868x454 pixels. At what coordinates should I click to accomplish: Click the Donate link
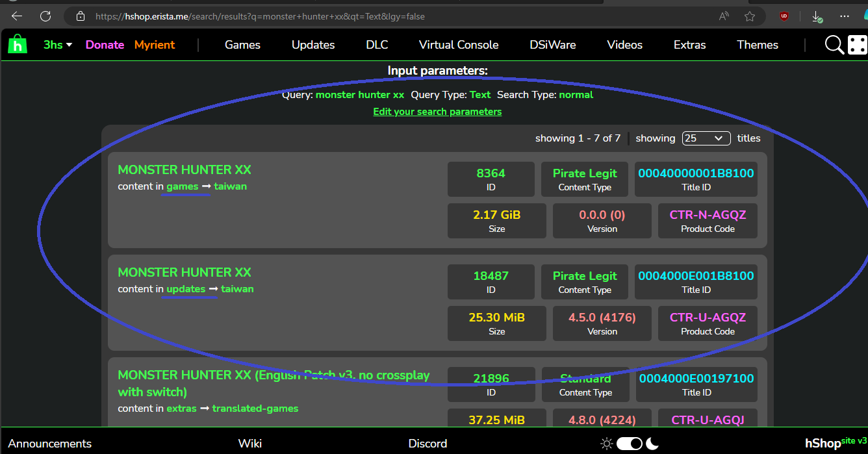(105, 45)
